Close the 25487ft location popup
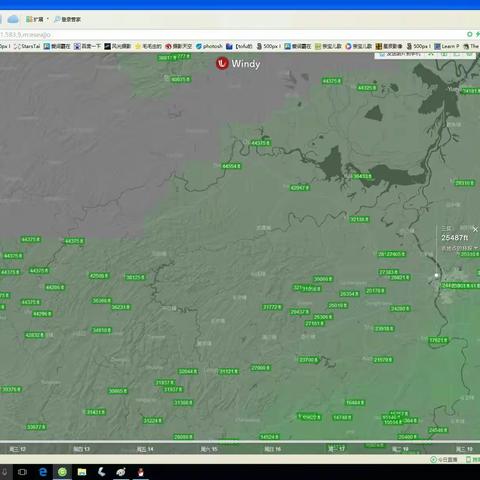 pyautogui.click(x=475, y=229)
